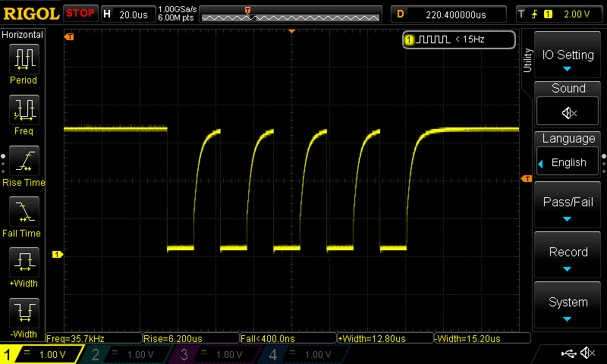Click the trigger level T marker on the right edge
This screenshot has height=364, width=607.
[527, 179]
